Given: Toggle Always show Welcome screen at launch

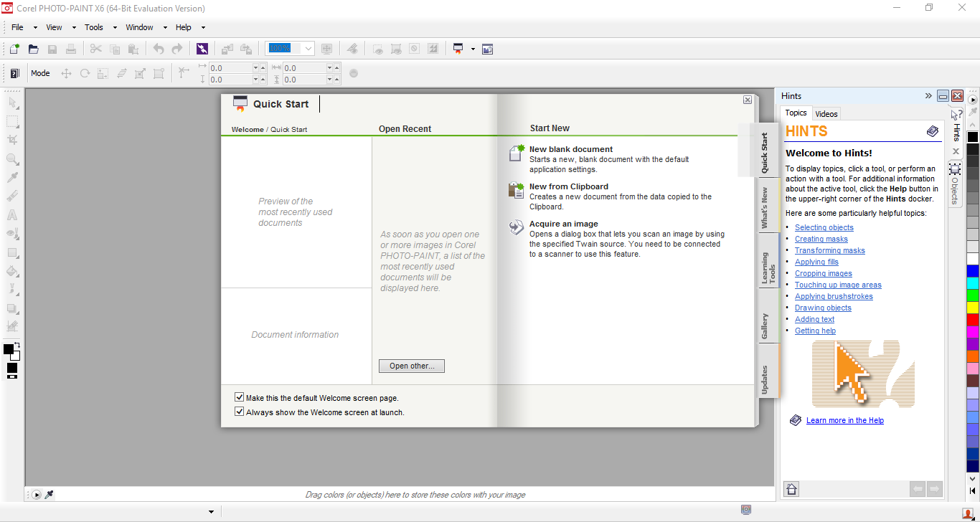Looking at the screenshot, I should [240, 412].
